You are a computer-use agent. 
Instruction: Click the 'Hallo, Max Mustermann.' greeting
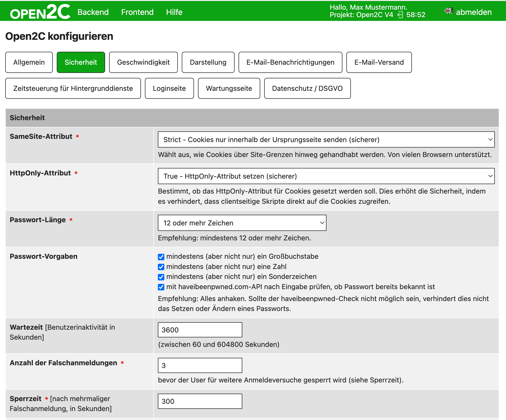coord(368,7)
